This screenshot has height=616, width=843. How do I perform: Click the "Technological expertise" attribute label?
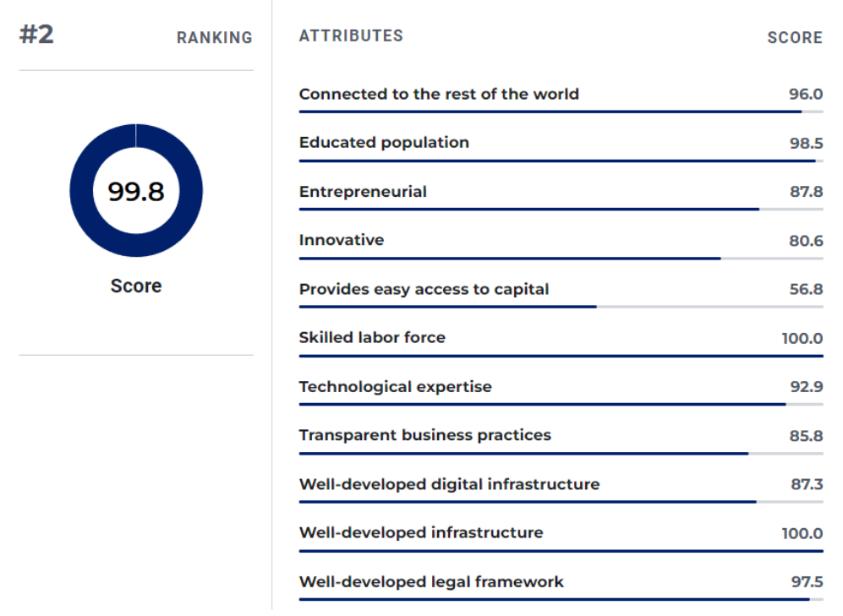click(x=395, y=387)
